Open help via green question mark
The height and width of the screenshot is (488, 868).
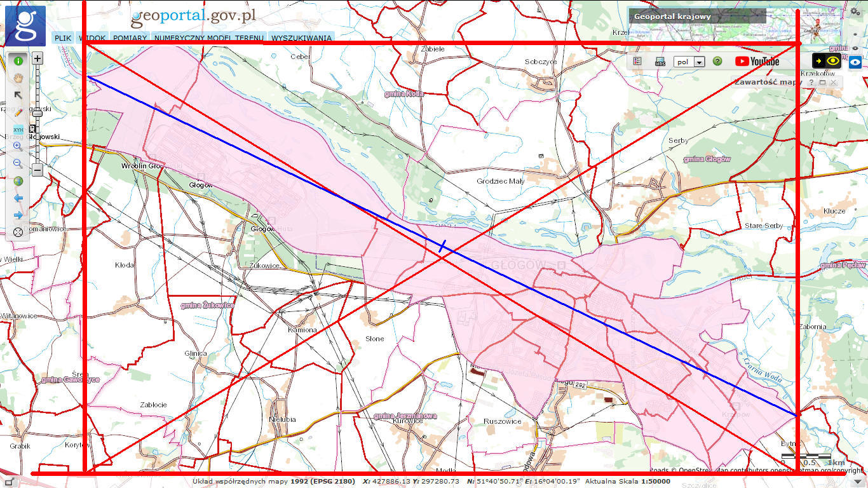717,62
